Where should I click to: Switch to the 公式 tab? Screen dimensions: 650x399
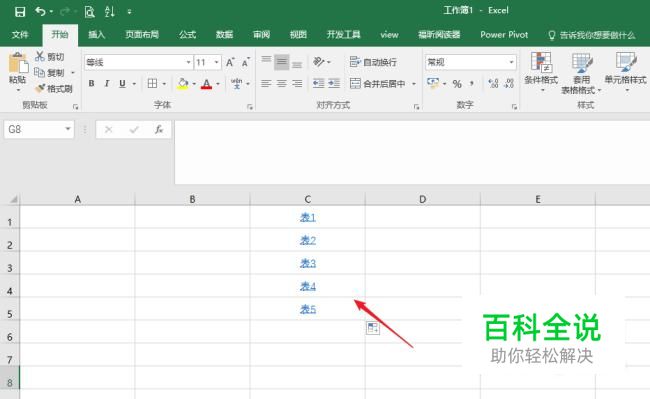(x=187, y=35)
